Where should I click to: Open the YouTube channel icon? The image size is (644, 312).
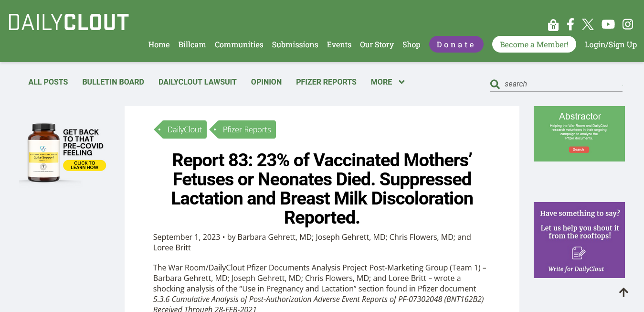tap(608, 24)
